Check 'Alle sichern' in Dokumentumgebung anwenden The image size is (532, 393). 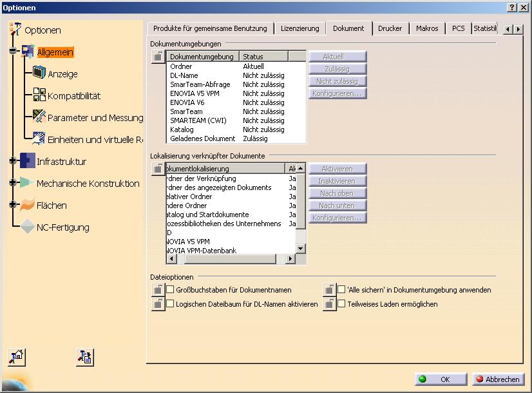341,289
